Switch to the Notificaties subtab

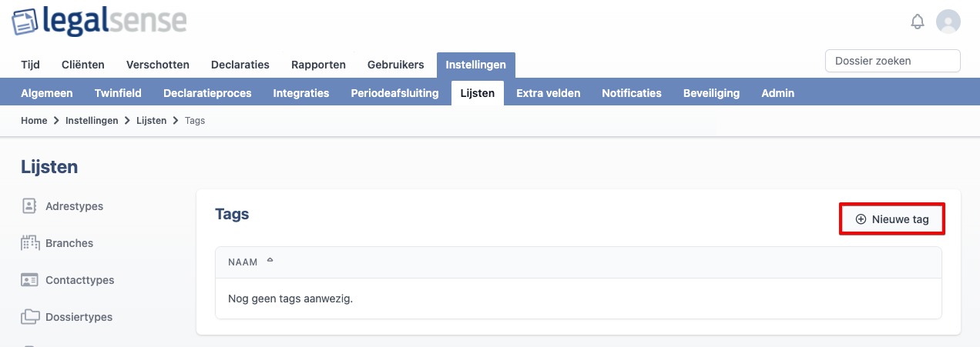632,93
